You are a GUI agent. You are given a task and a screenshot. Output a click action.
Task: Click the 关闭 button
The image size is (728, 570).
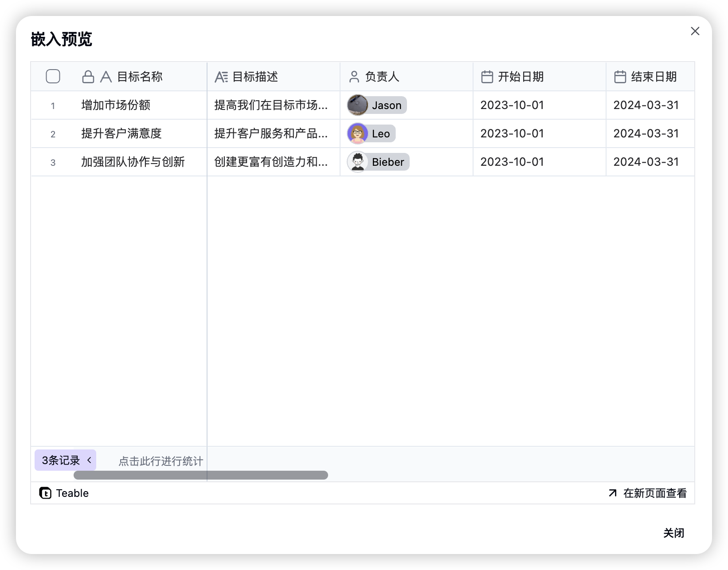673,533
